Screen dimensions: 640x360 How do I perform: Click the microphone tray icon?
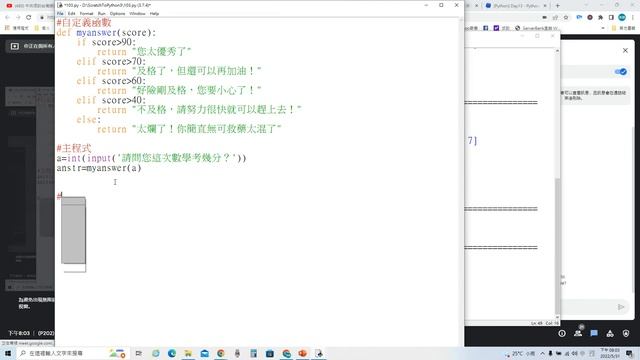550,353
